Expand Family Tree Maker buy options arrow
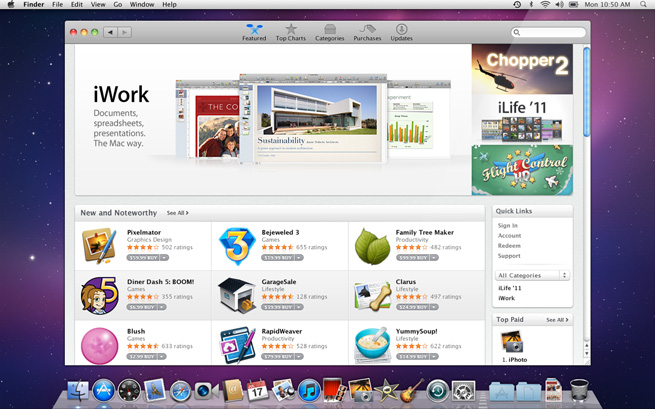The image size is (655, 409). (434, 258)
